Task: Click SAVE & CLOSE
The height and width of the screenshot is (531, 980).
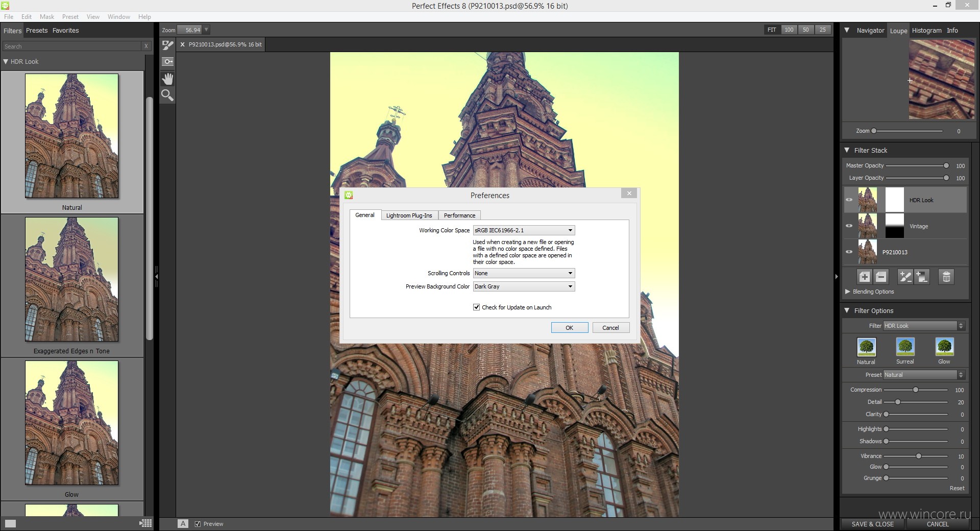Action: 872,524
